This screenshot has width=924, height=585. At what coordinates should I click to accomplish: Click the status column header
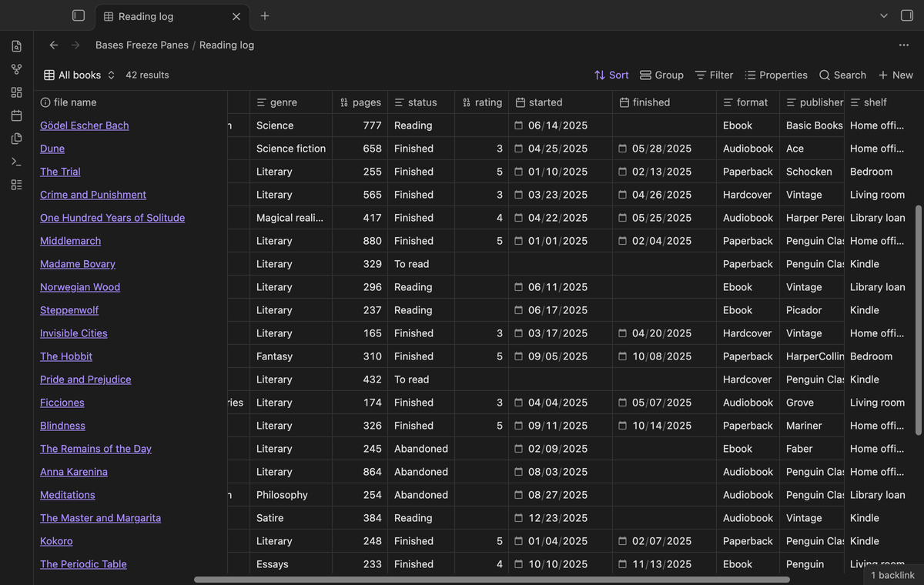[x=421, y=102]
